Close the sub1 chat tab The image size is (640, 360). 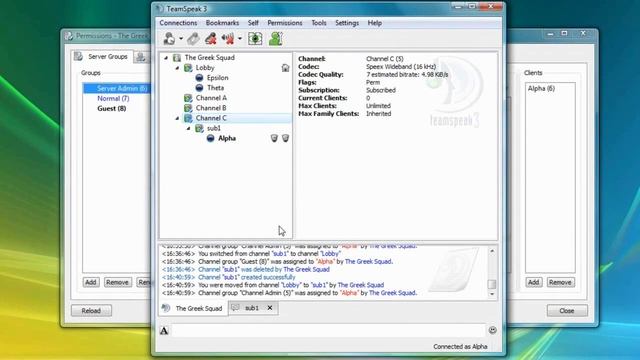270,308
